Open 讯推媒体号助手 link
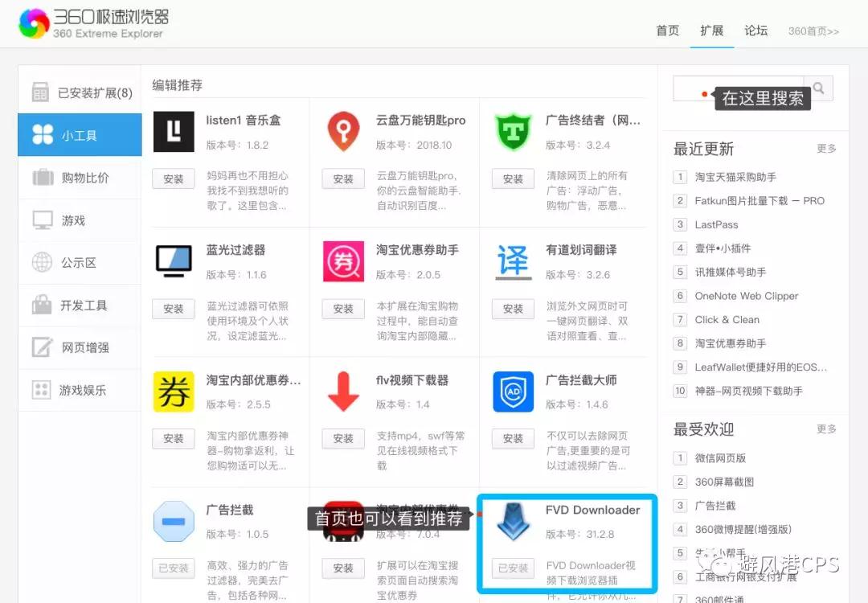Viewport: 868px width, 603px height. 731,273
